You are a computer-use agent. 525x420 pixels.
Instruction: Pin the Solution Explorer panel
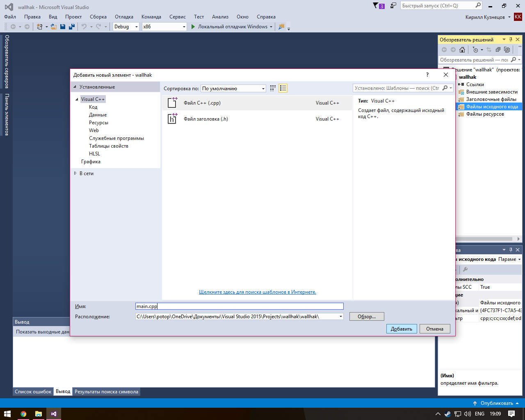[511, 39]
